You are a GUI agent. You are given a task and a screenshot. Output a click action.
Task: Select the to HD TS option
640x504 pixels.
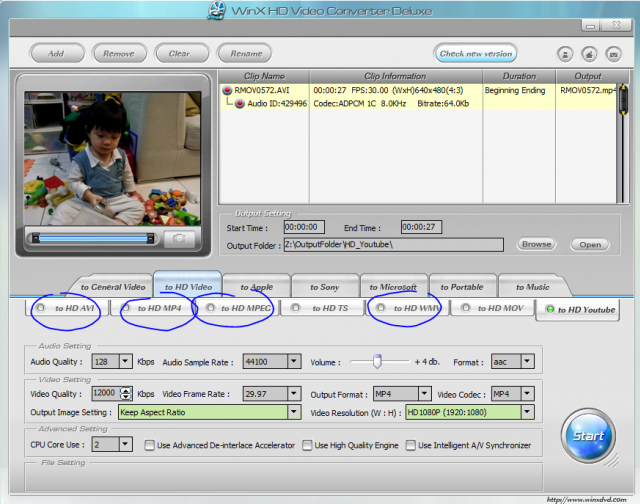[x=322, y=308]
